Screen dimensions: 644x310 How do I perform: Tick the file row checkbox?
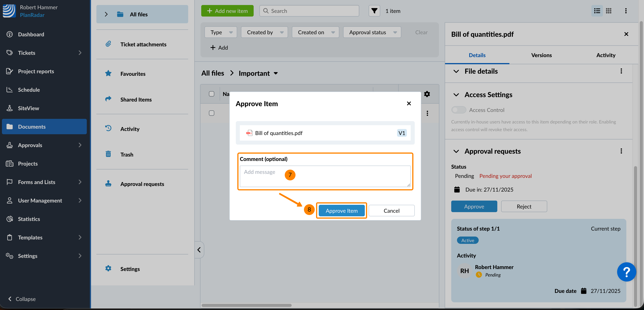212,113
